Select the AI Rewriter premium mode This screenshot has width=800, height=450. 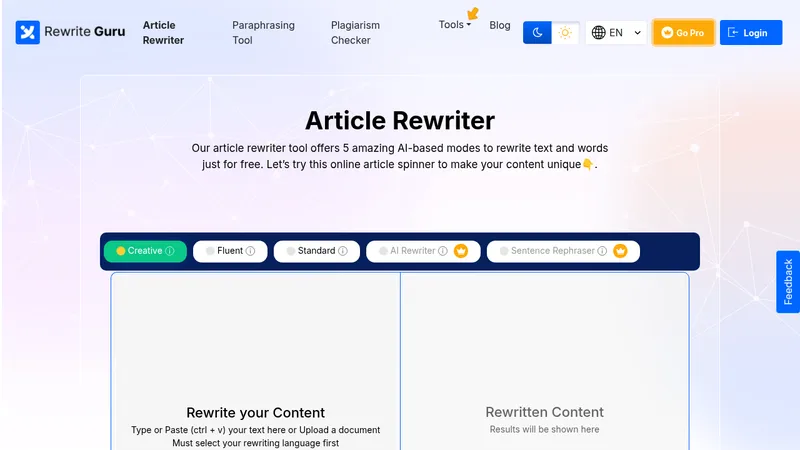423,251
